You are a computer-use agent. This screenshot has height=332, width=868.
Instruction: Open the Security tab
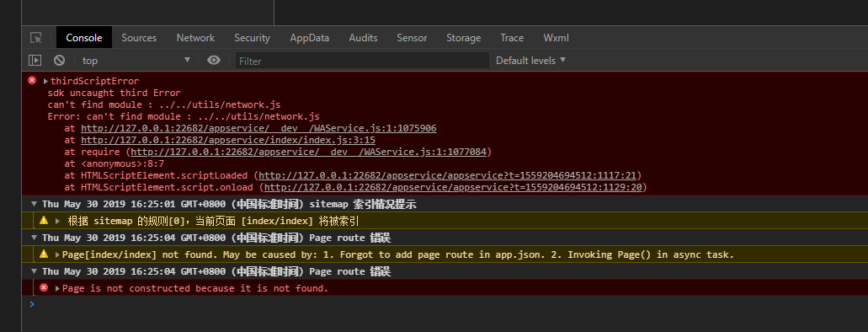pos(252,38)
